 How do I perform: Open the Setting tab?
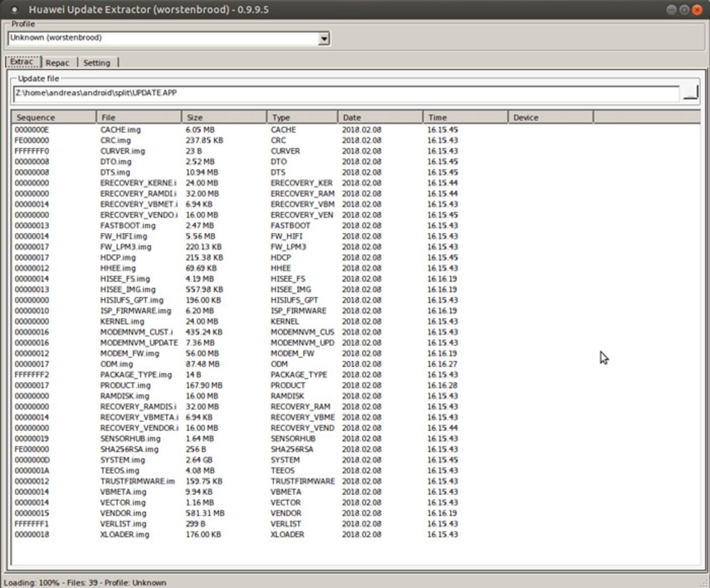click(x=97, y=63)
